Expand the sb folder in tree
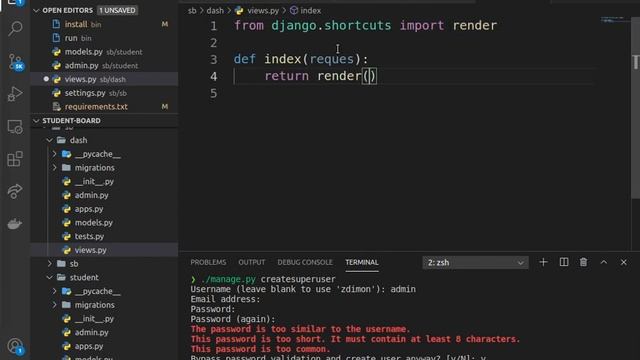The height and width of the screenshot is (360, 640). tap(49, 264)
